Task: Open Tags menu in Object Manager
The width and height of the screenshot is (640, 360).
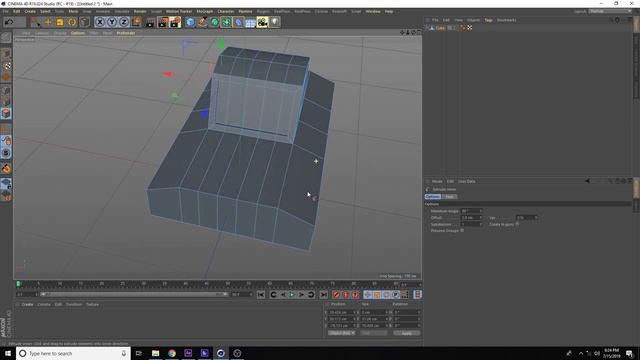Action: click(x=488, y=20)
